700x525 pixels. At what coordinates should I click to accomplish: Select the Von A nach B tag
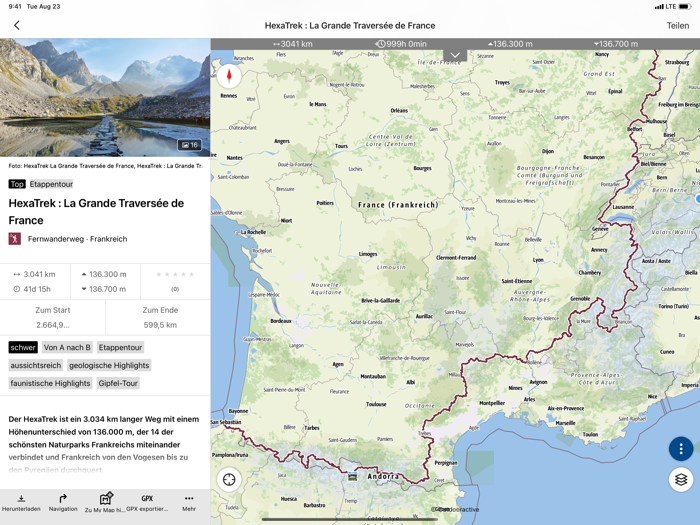(x=67, y=347)
